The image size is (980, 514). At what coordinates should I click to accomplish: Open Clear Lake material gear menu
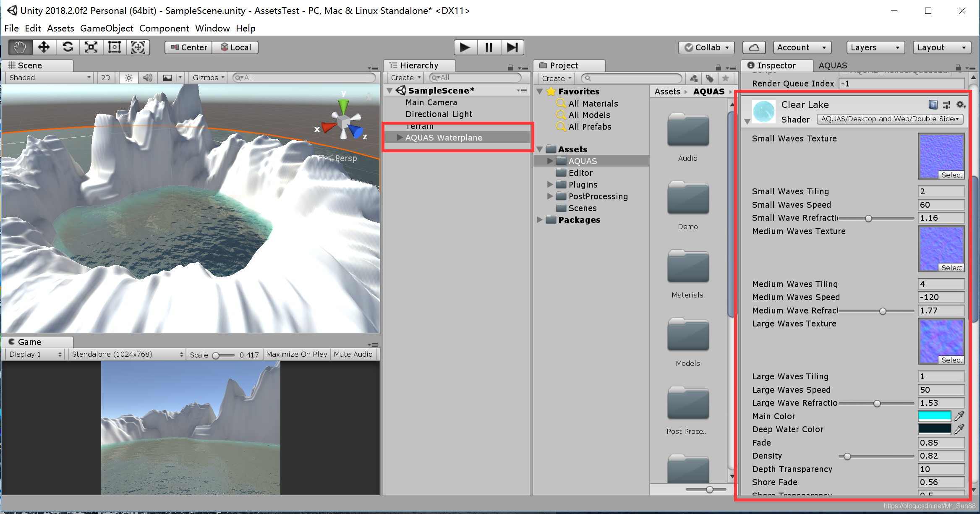tap(961, 104)
